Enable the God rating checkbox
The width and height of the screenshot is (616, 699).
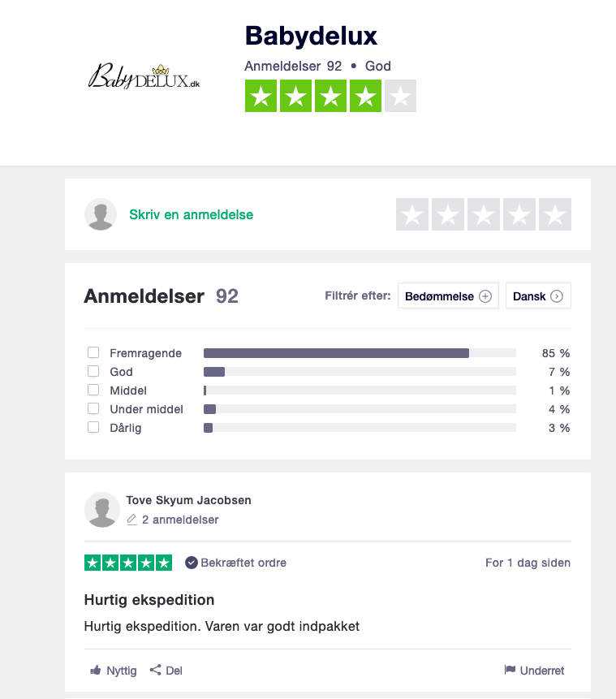pyautogui.click(x=93, y=372)
